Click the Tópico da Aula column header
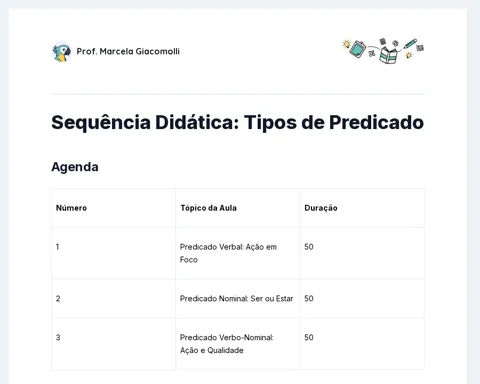Viewport: 480px width, 384px height. click(208, 208)
